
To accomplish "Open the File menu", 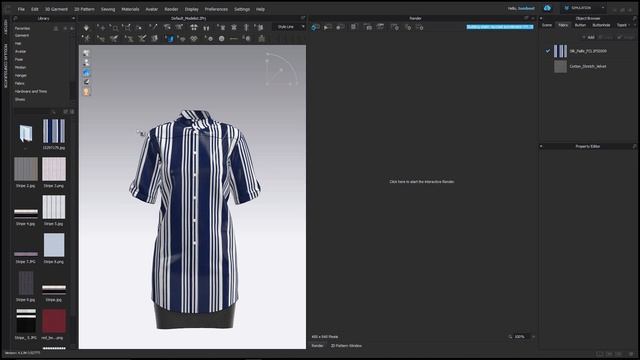I will pos(21,9).
